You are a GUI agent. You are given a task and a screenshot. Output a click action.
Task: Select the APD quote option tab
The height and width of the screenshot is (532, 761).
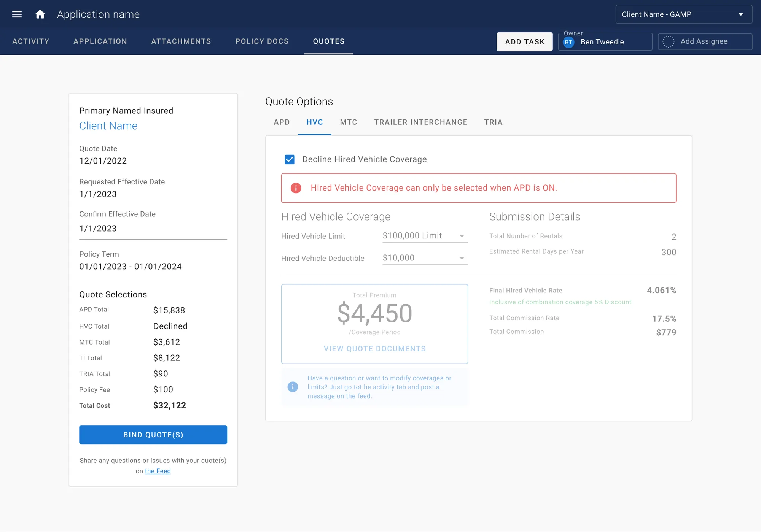[x=282, y=122]
